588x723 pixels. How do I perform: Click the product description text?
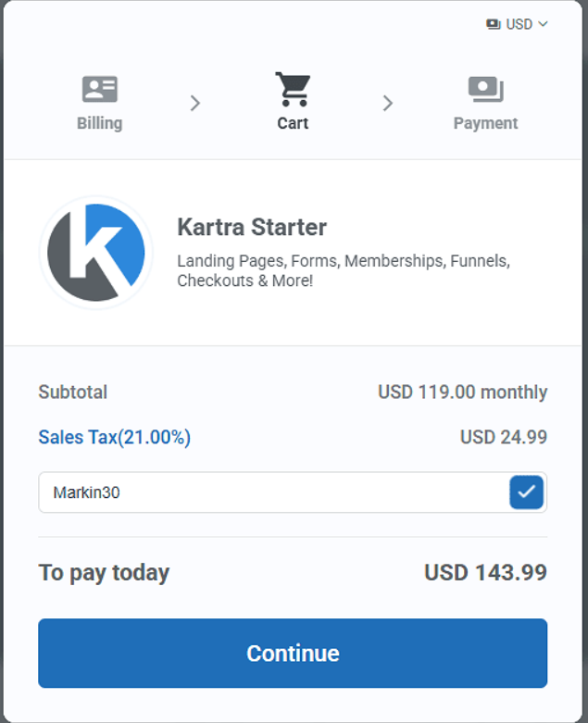tap(344, 270)
